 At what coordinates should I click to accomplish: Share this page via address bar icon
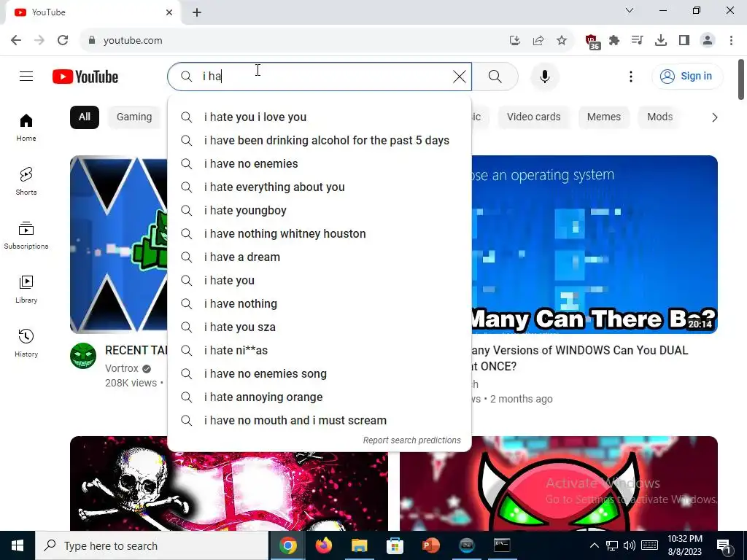(538, 41)
